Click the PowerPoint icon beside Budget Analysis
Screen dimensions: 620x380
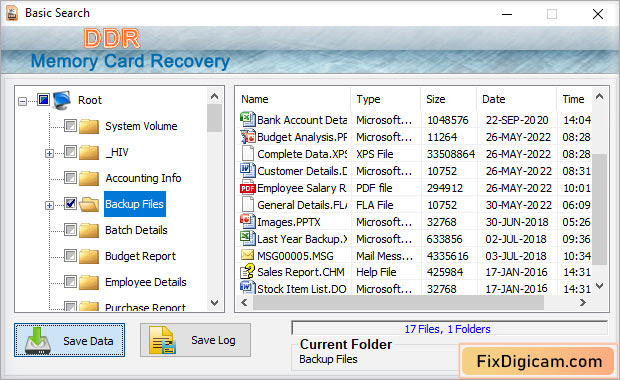tap(248, 136)
